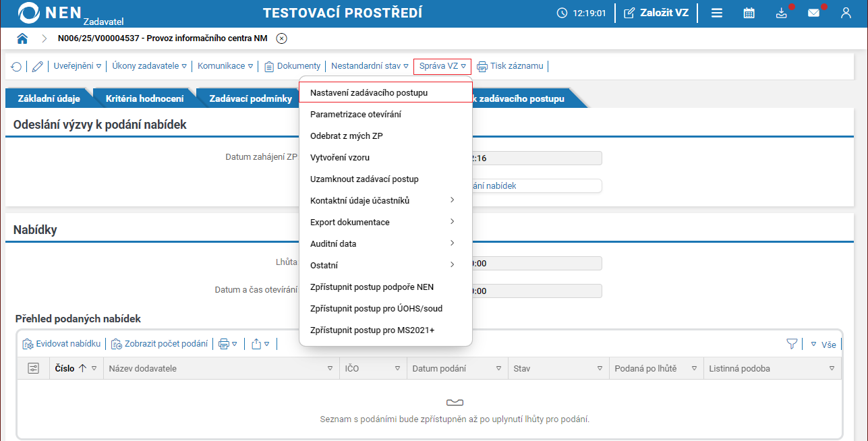Click the Založit VZ button

click(656, 13)
